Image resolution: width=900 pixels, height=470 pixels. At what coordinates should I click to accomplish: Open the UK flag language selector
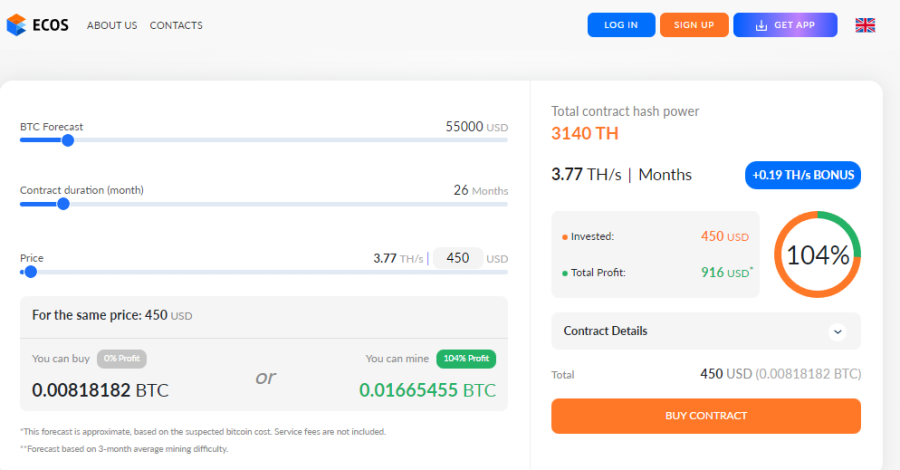[865, 25]
